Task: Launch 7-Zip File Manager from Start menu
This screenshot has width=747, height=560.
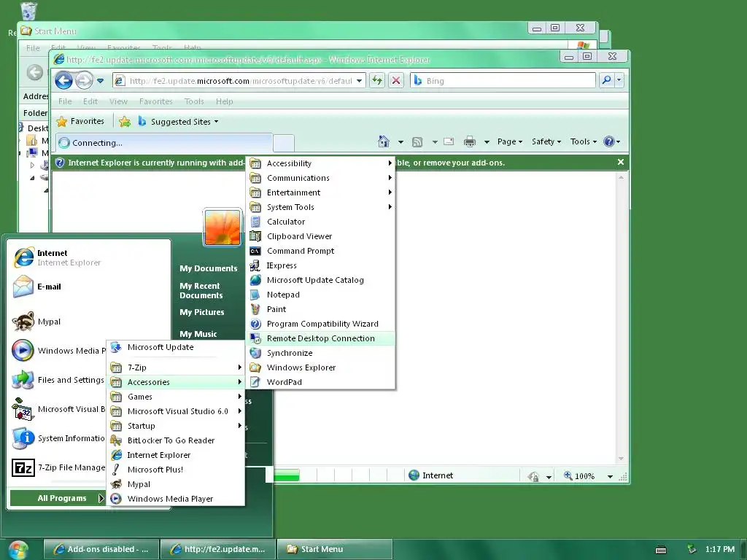Action: click(58, 467)
